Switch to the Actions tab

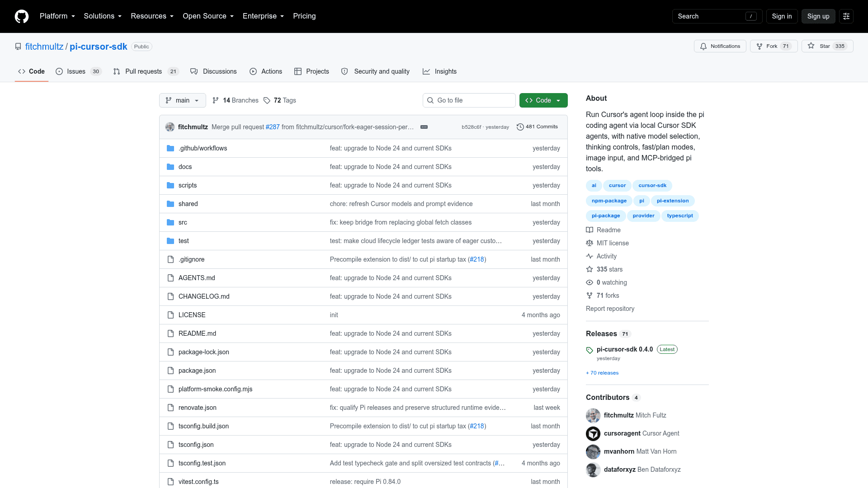266,71
